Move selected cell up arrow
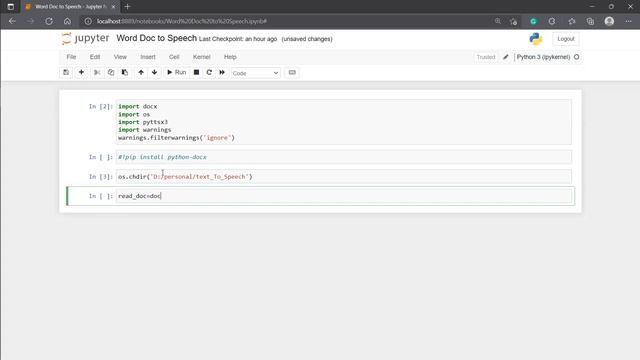The image size is (640, 360). (141, 73)
